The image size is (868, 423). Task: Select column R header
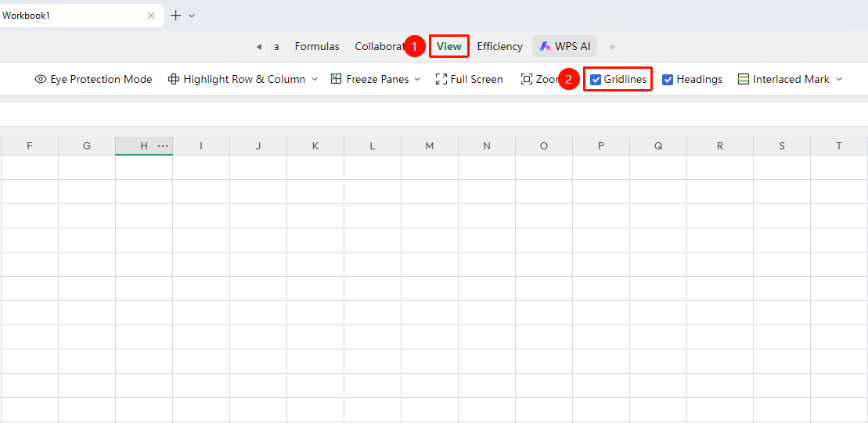[719, 146]
